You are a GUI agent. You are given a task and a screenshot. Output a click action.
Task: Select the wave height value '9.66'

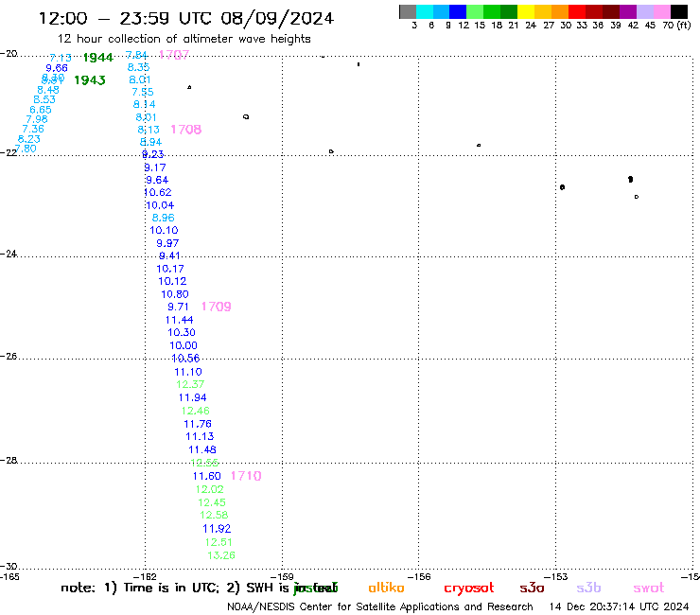[57, 68]
